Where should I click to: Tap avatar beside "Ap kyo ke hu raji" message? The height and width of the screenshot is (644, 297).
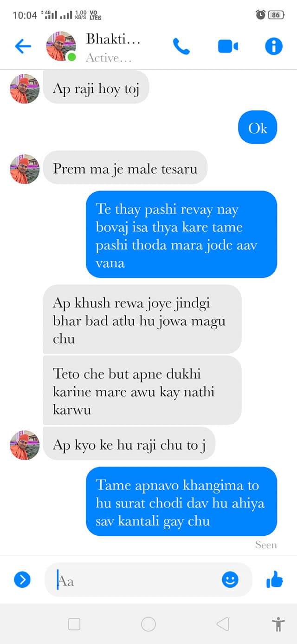click(x=25, y=445)
